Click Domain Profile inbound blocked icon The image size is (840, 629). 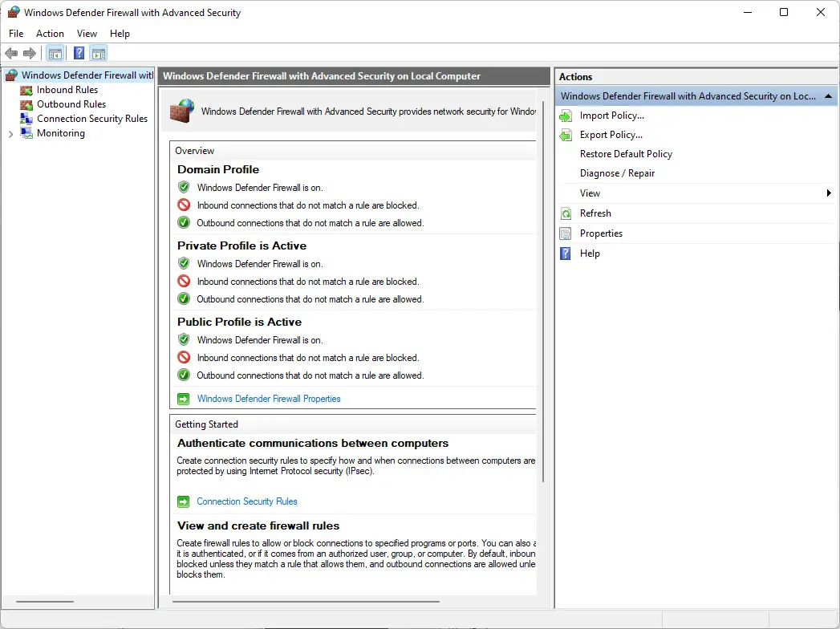[184, 205]
